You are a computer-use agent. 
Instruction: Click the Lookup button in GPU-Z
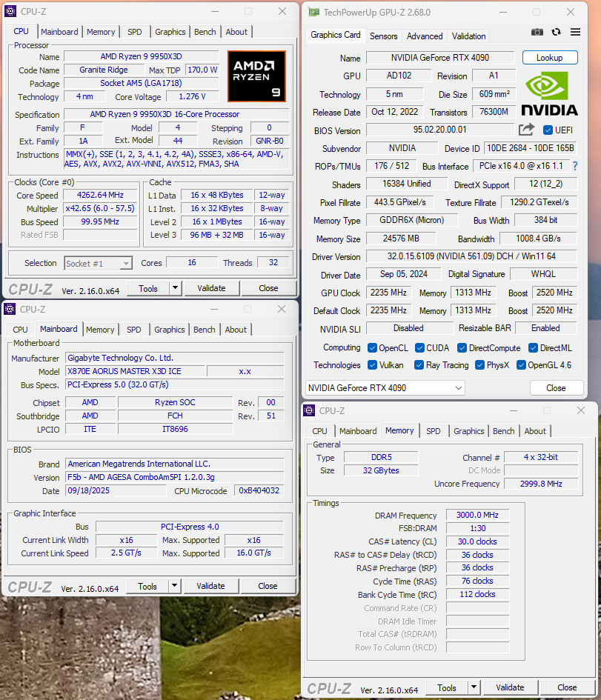point(549,58)
